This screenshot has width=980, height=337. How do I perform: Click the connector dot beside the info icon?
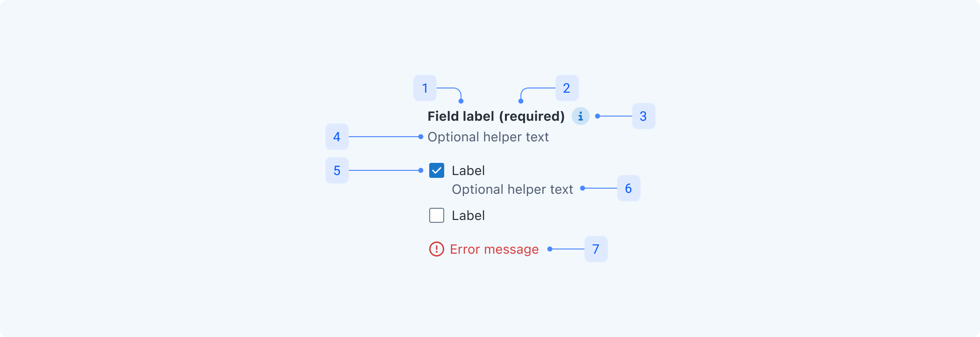coord(597,116)
